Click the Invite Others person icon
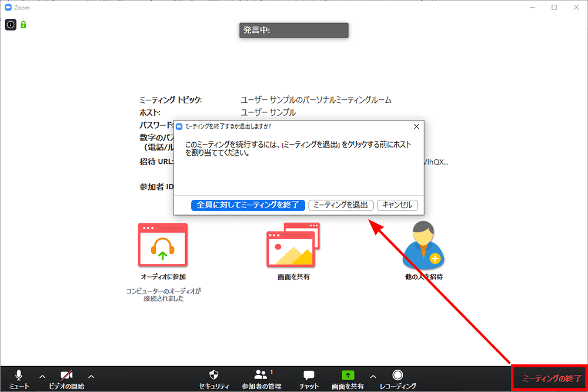Image resolution: width=588 pixels, height=392 pixels. pos(422,244)
